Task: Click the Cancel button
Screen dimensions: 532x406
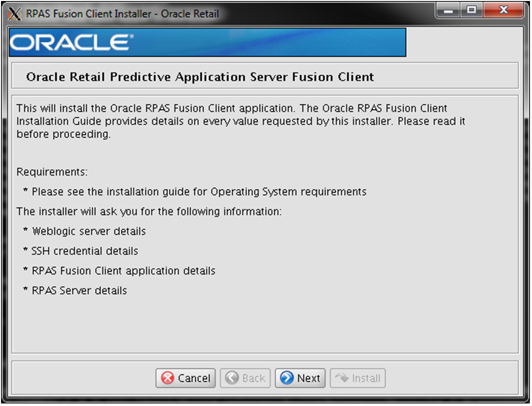Action: click(185, 378)
